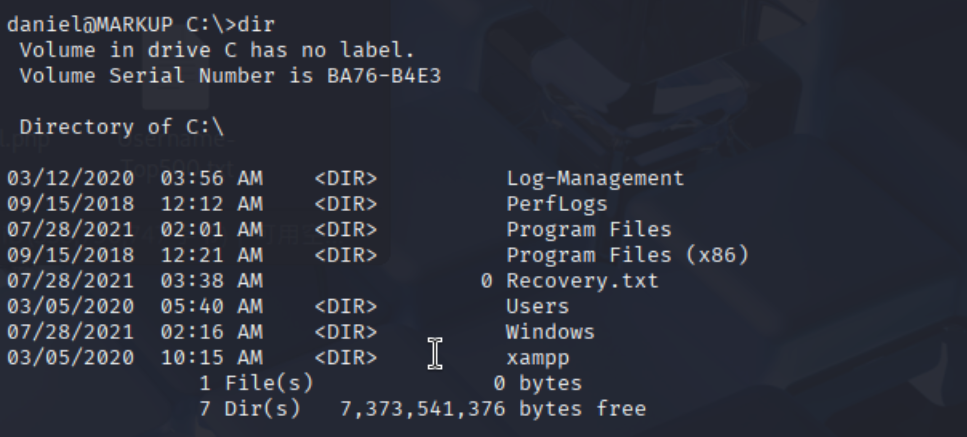Click the volume serial number BA76-B4E3
The height and width of the screenshot is (437, 967).
point(384,76)
